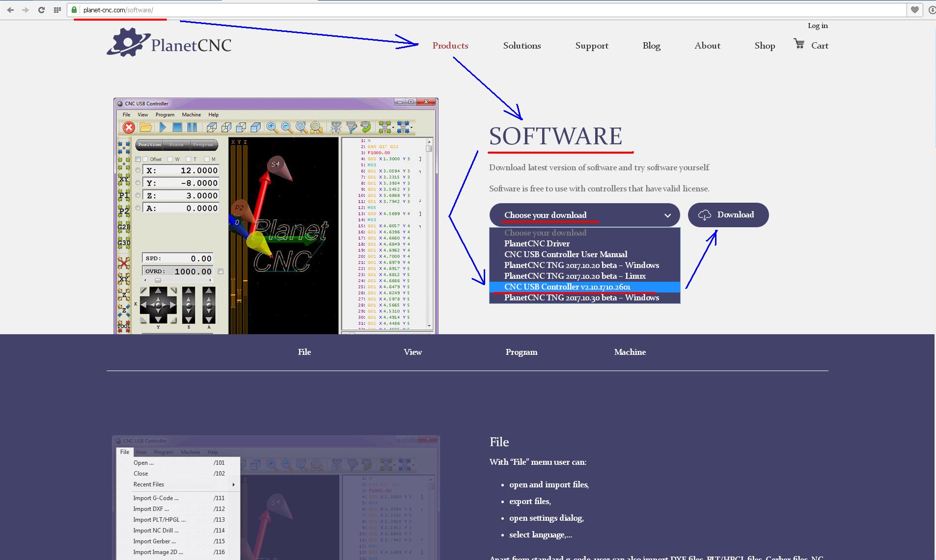936x560 pixels.
Task: Toggle the mist spray toolbar icon
Action: click(x=336, y=128)
